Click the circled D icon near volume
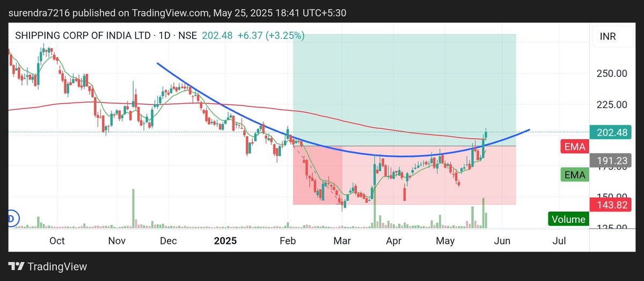The width and height of the screenshot is (644, 281). (11, 218)
